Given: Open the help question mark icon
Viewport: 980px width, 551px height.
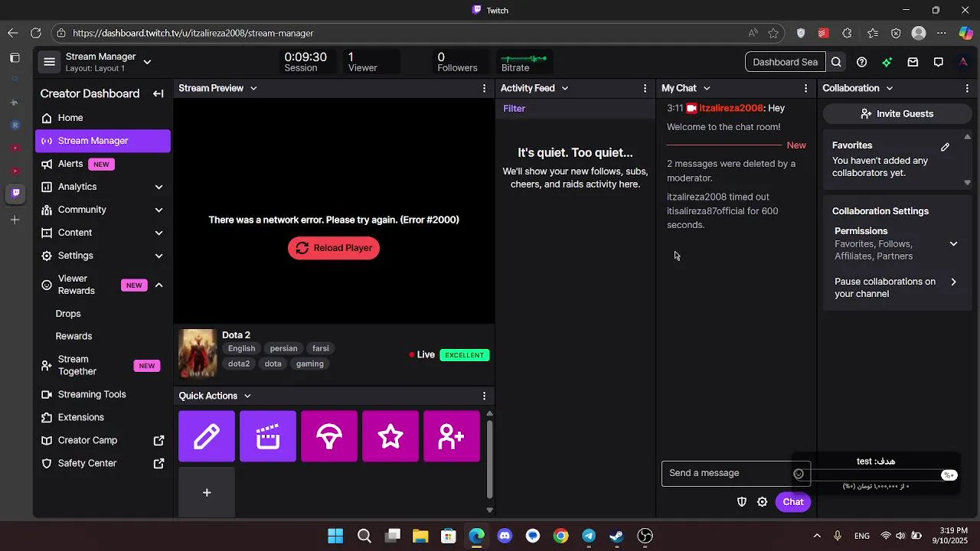Looking at the screenshot, I should 861,62.
